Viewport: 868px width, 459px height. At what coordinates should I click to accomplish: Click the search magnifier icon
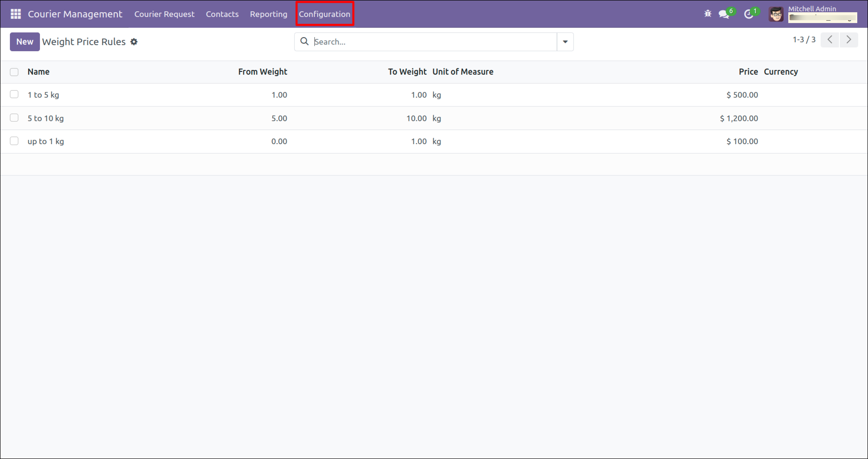click(305, 41)
